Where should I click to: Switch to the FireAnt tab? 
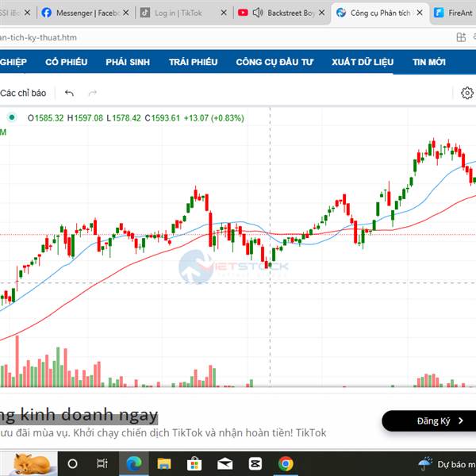coord(454,13)
